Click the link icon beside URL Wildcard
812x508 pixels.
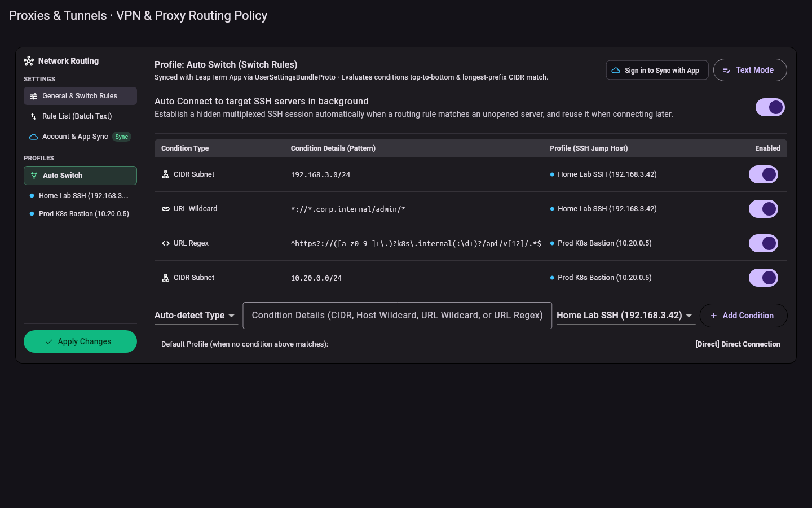tap(166, 209)
